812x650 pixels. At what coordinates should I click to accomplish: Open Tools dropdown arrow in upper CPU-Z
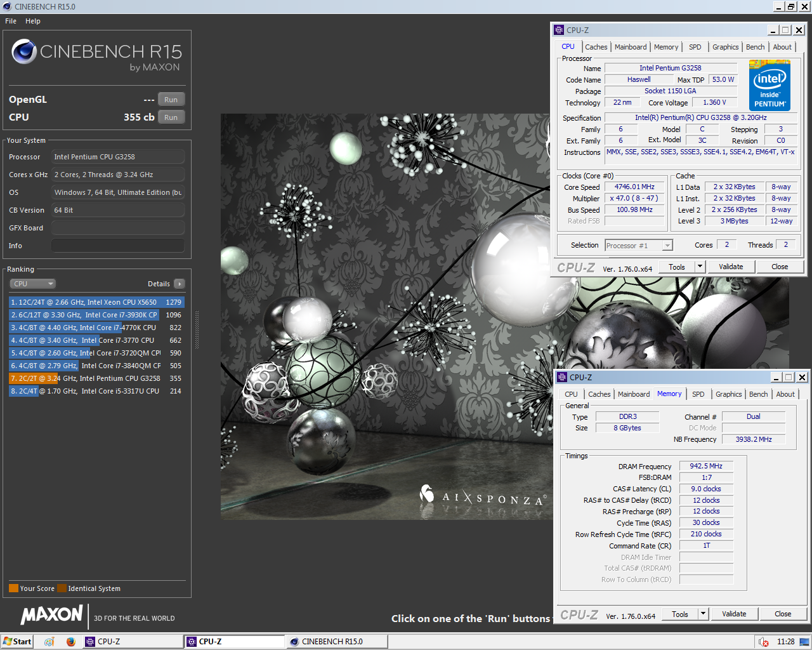700,267
